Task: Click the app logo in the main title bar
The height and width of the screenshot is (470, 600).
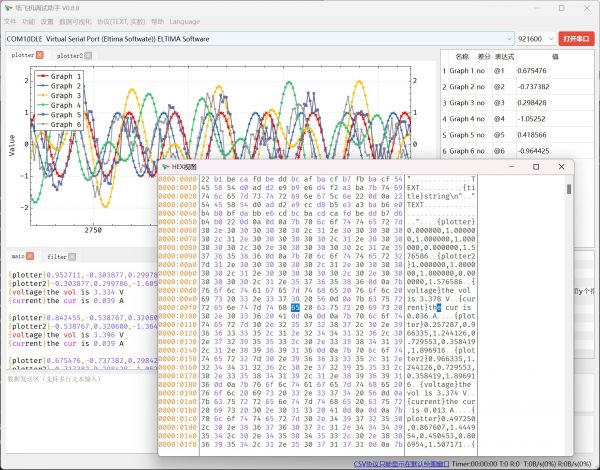Action: click(8, 8)
